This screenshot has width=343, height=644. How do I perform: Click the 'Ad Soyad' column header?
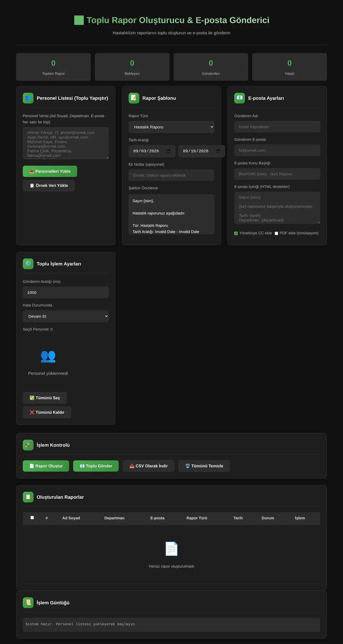[x=71, y=518]
